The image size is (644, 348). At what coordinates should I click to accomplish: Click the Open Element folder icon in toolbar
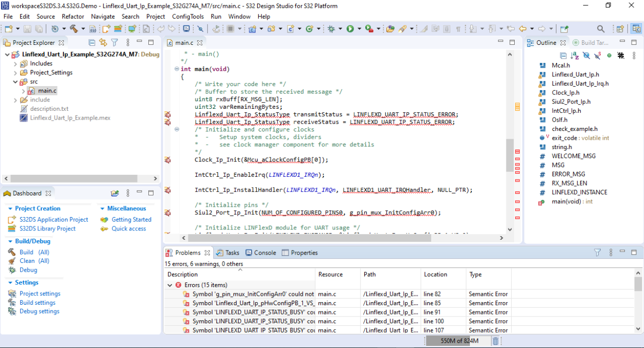pos(390,29)
